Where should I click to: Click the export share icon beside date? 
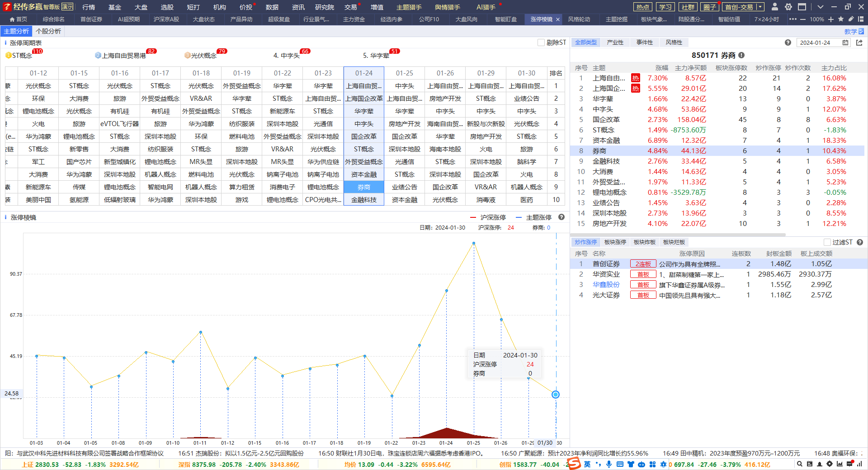point(859,42)
